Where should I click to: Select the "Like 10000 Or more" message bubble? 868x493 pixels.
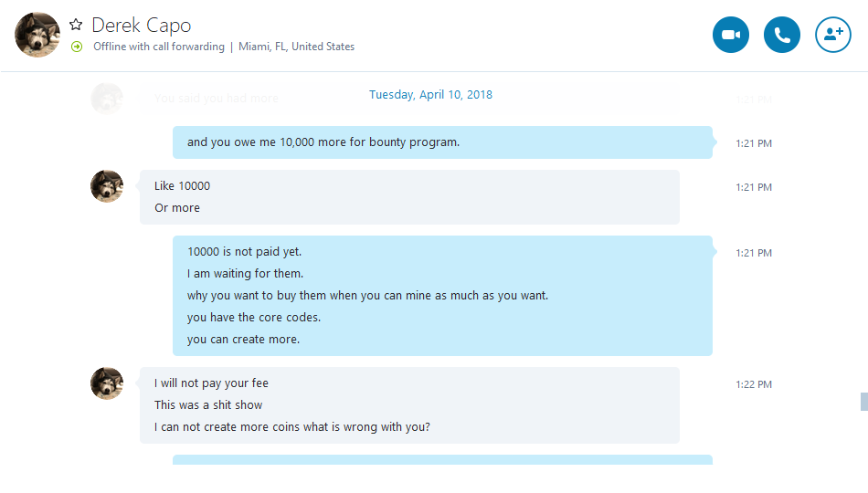409,197
